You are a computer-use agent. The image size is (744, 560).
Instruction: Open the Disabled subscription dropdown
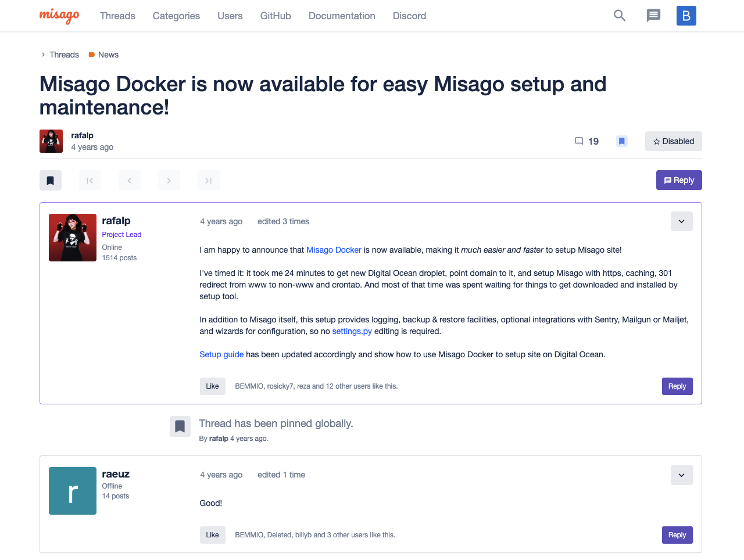click(673, 141)
